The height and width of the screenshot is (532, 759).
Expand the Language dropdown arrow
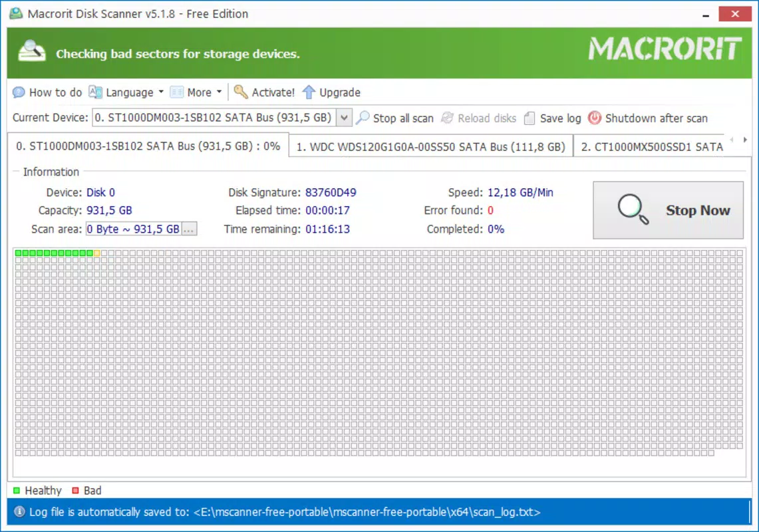click(x=161, y=92)
